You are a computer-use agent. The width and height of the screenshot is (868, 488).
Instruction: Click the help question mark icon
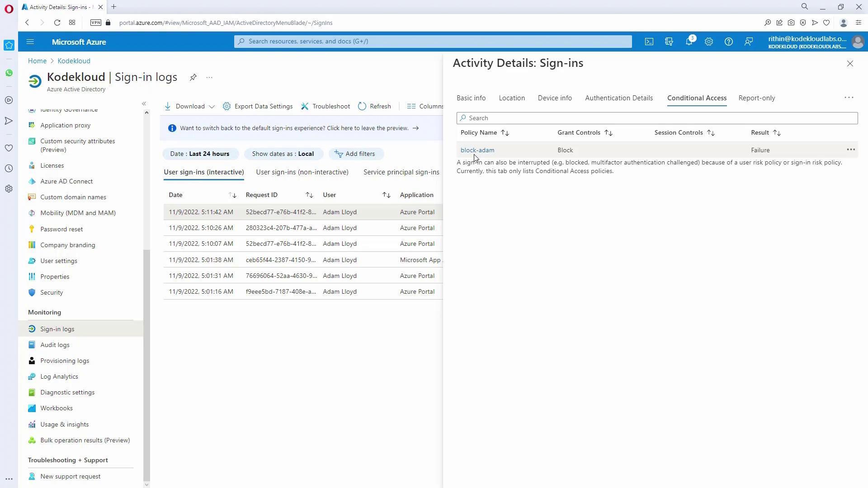click(728, 42)
